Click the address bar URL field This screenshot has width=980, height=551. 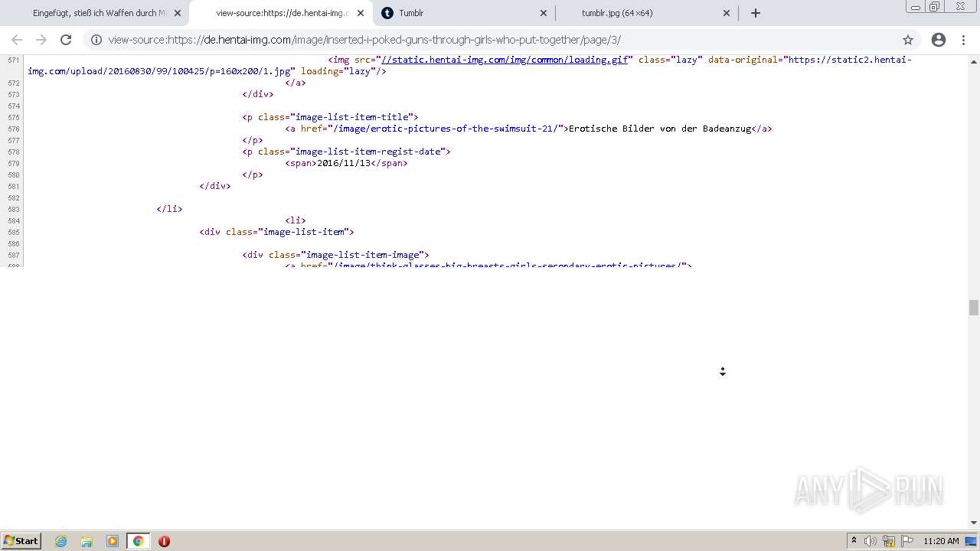point(490,40)
